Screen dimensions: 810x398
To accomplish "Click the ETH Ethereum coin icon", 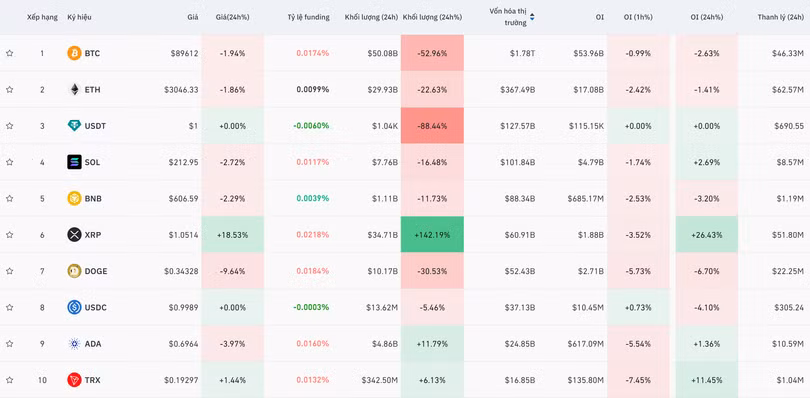I will coord(74,89).
